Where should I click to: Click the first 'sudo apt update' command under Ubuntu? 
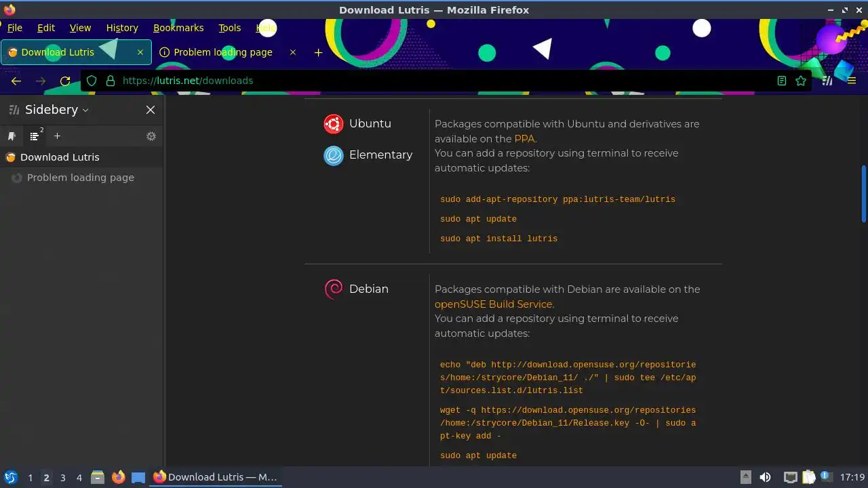click(478, 219)
